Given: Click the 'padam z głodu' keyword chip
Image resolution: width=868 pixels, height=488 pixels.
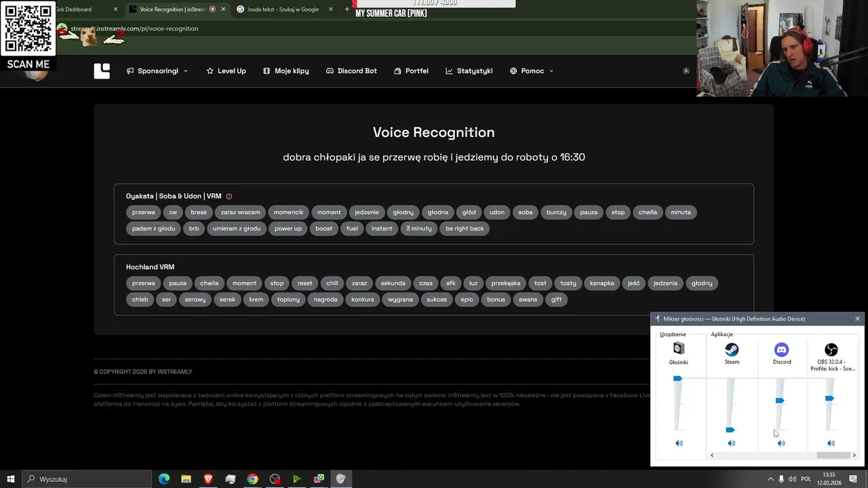Looking at the screenshot, I should (x=153, y=228).
